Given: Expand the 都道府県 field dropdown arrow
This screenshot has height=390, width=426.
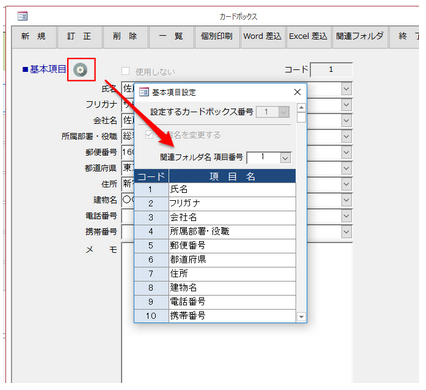Looking at the screenshot, I should tap(347, 168).
